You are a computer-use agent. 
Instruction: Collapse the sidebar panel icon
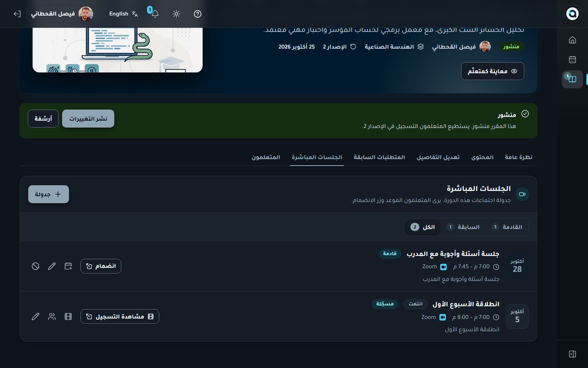coord(572,354)
